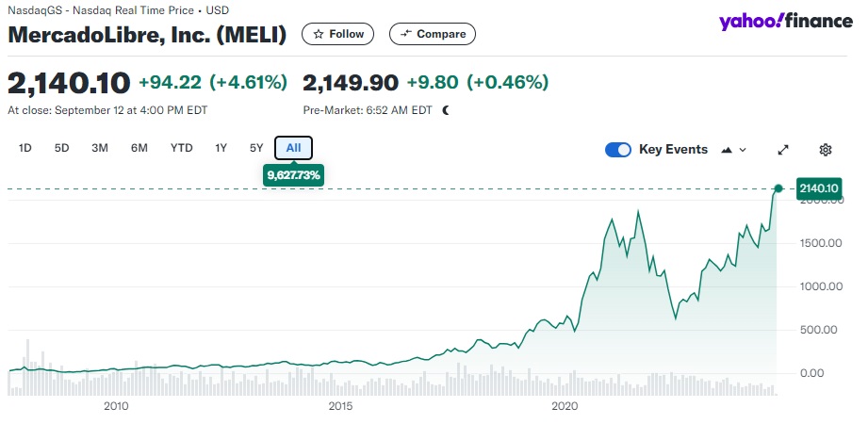
Task: Show year-to-date chart range
Action: pos(181,148)
